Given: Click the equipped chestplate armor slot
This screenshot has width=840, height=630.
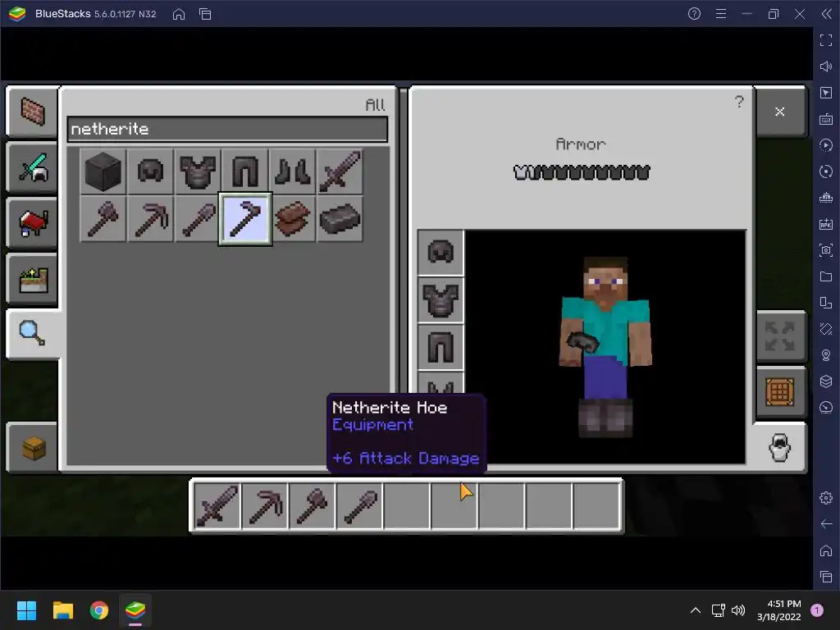Looking at the screenshot, I should pos(441,300).
